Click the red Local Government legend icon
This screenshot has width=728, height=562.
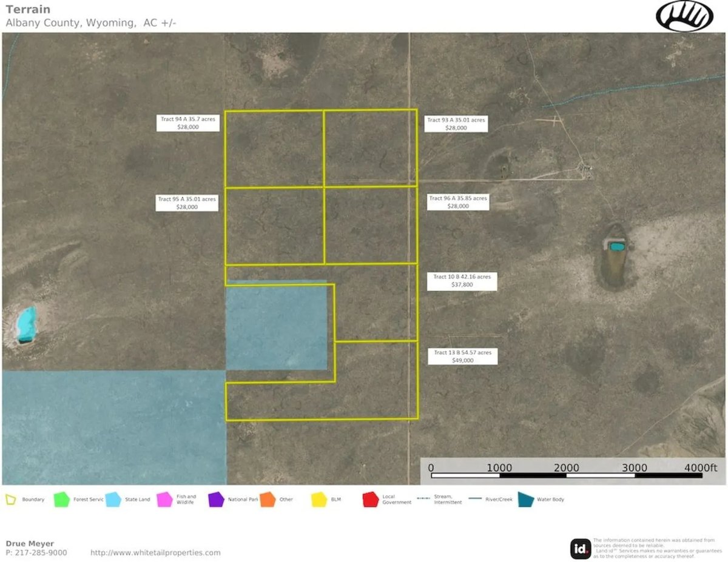coord(371,500)
